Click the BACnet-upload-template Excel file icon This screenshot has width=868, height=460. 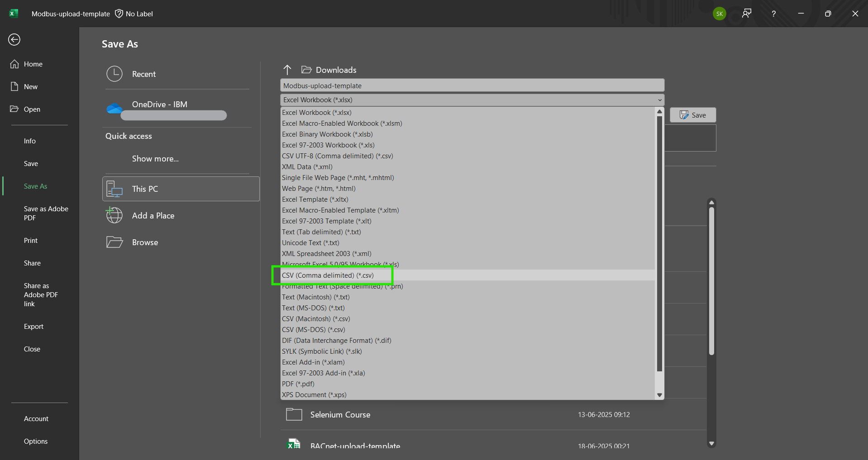294,444
